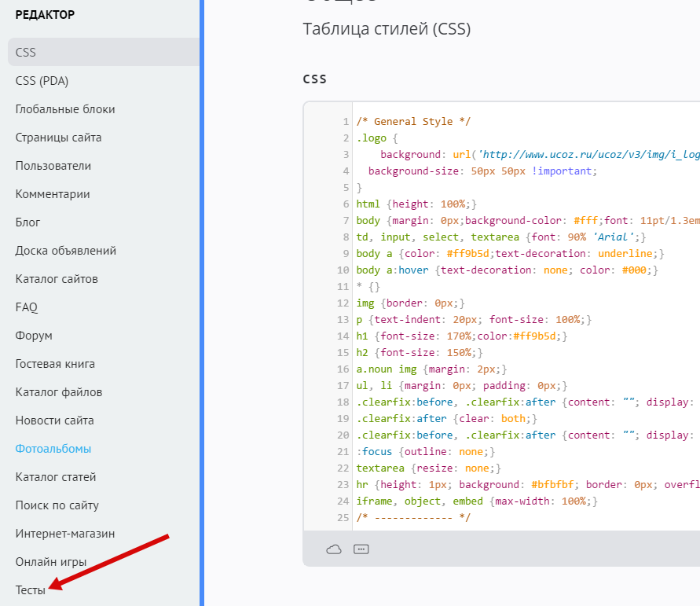Viewport: 700px width, 606px height.
Task: Open the Пользователи templates
Action: point(53,166)
